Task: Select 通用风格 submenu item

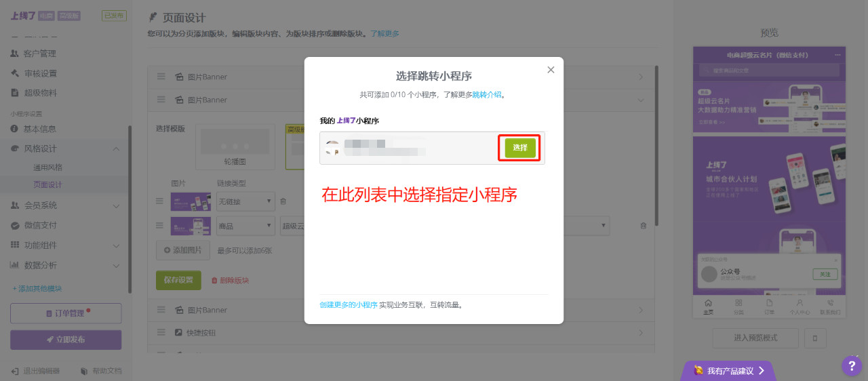Action: coord(47,167)
